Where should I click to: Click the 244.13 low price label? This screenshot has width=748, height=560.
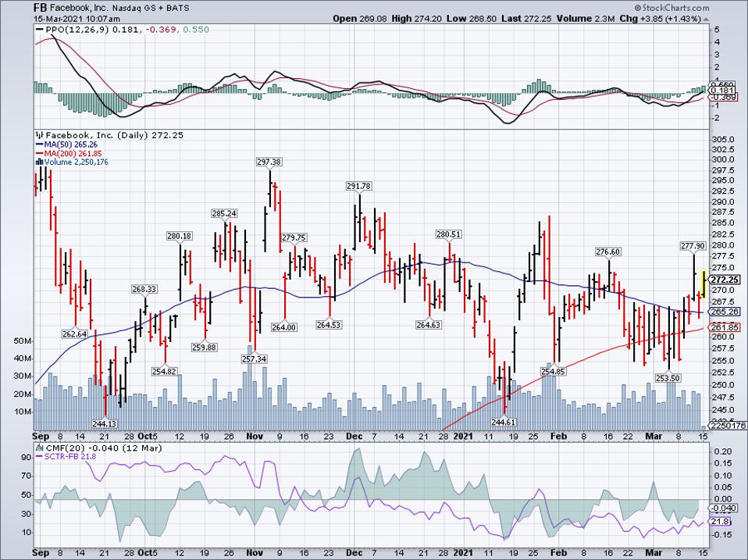coord(105,423)
